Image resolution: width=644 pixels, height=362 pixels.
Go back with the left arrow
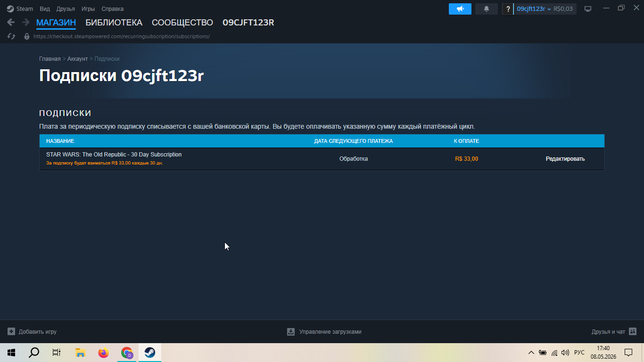[11, 22]
